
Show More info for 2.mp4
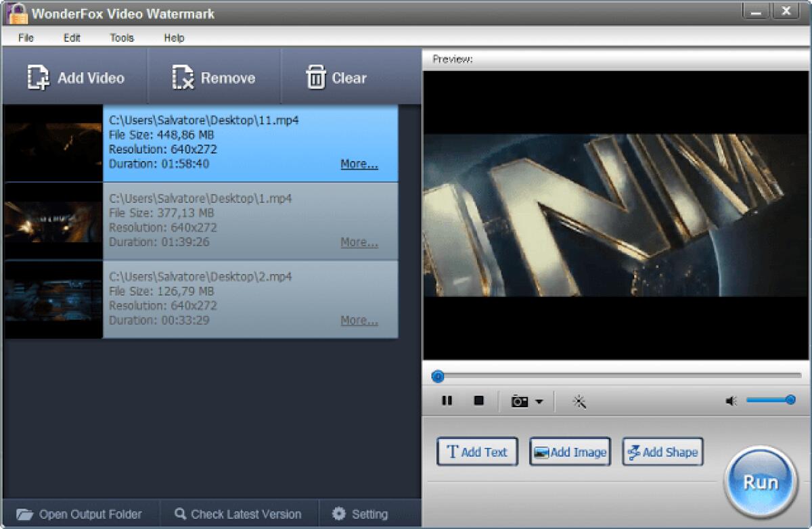click(x=358, y=320)
